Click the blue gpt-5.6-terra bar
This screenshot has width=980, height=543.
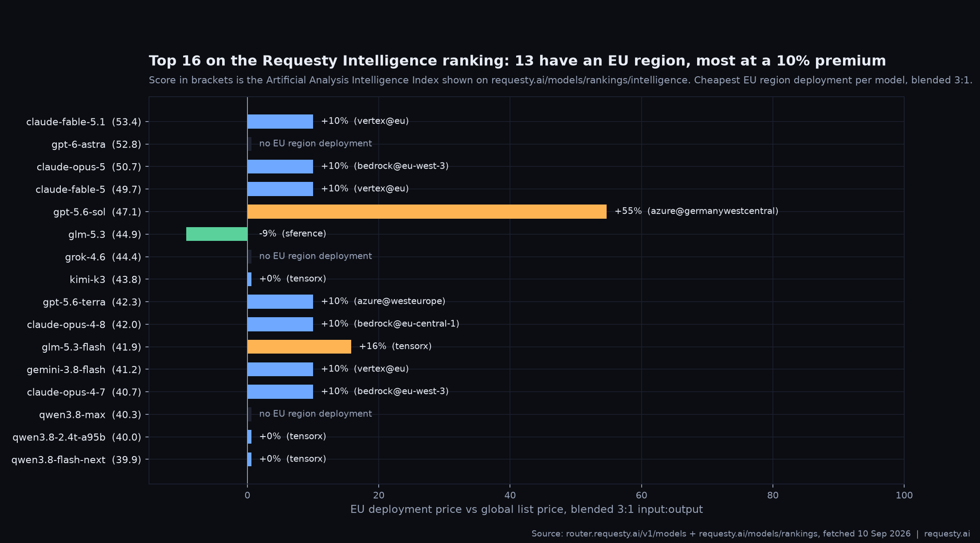click(x=280, y=302)
